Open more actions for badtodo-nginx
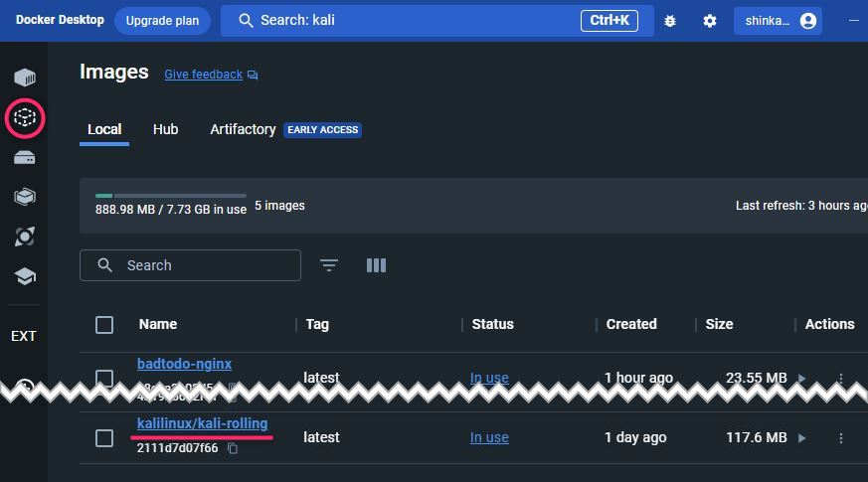The width and height of the screenshot is (868, 482). [x=841, y=378]
